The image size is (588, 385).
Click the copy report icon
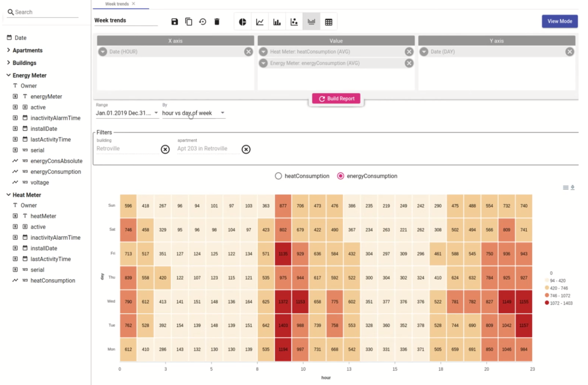[x=189, y=22]
